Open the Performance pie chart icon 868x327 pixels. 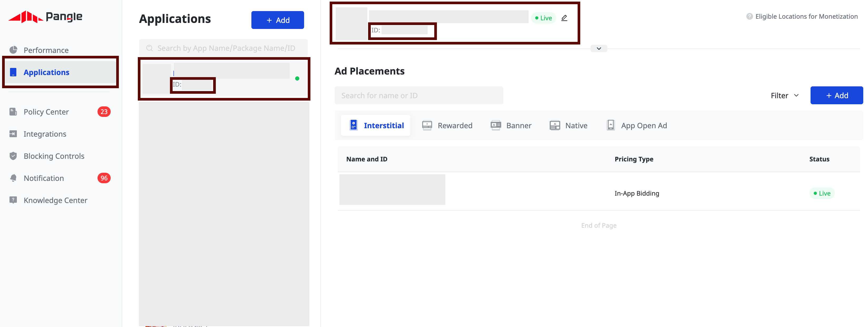pos(13,50)
